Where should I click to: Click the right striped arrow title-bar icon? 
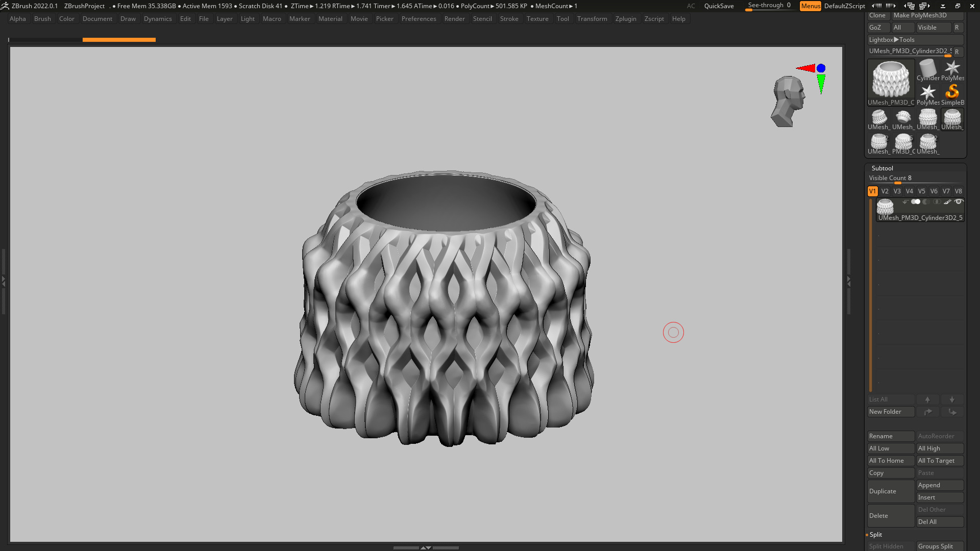[x=891, y=6]
